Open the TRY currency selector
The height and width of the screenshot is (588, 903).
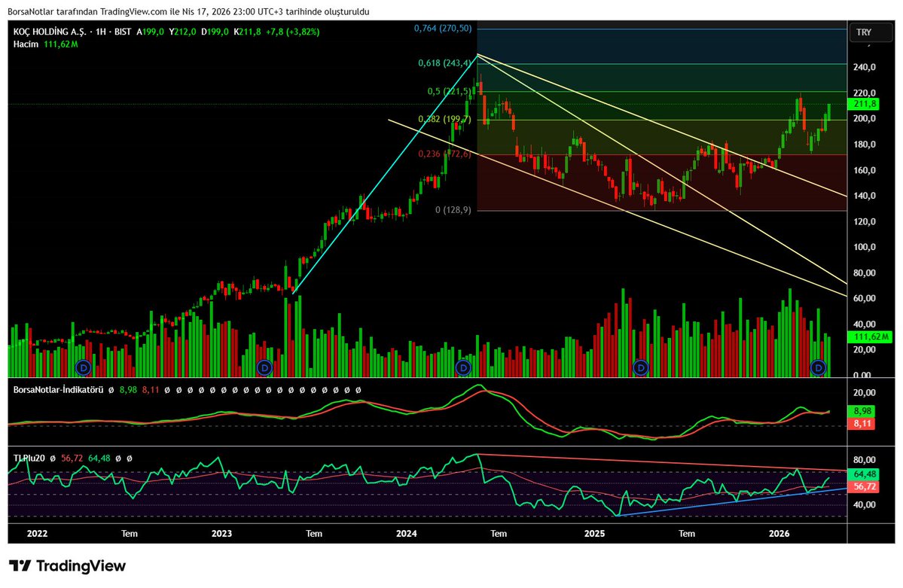tap(870, 32)
